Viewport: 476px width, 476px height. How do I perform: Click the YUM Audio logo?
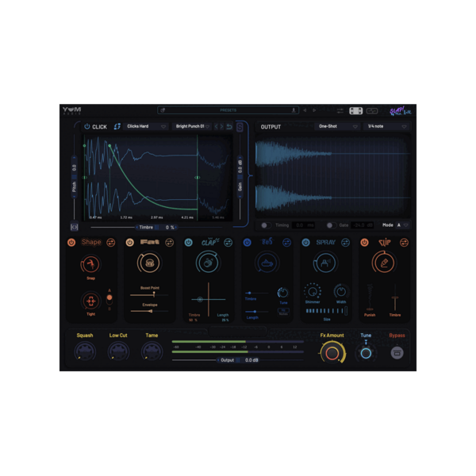[x=72, y=110]
